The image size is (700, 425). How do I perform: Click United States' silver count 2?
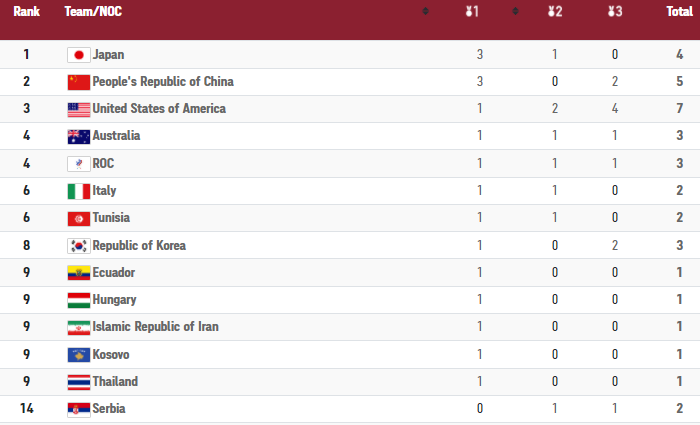click(555, 108)
